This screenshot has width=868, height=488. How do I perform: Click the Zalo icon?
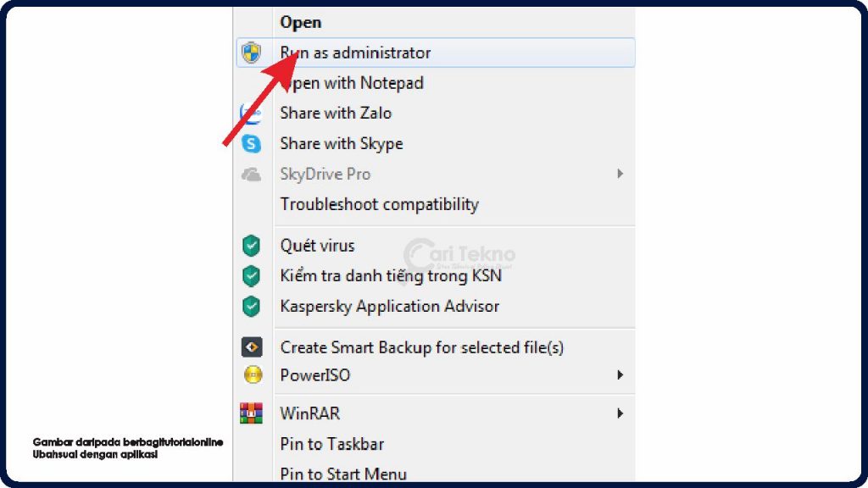pos(250,114)
